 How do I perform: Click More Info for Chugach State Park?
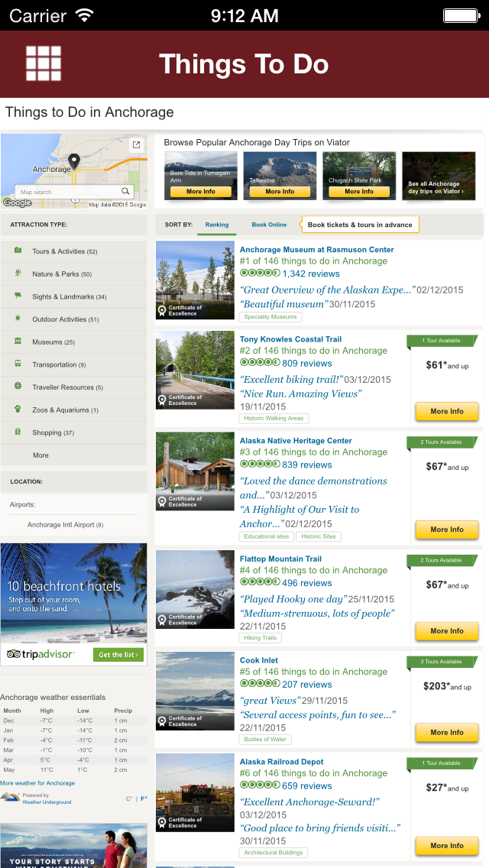coord(359,192)
